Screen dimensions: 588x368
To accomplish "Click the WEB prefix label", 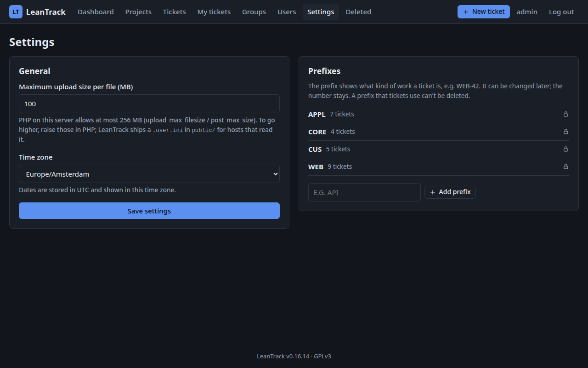I will pos(316,167).
